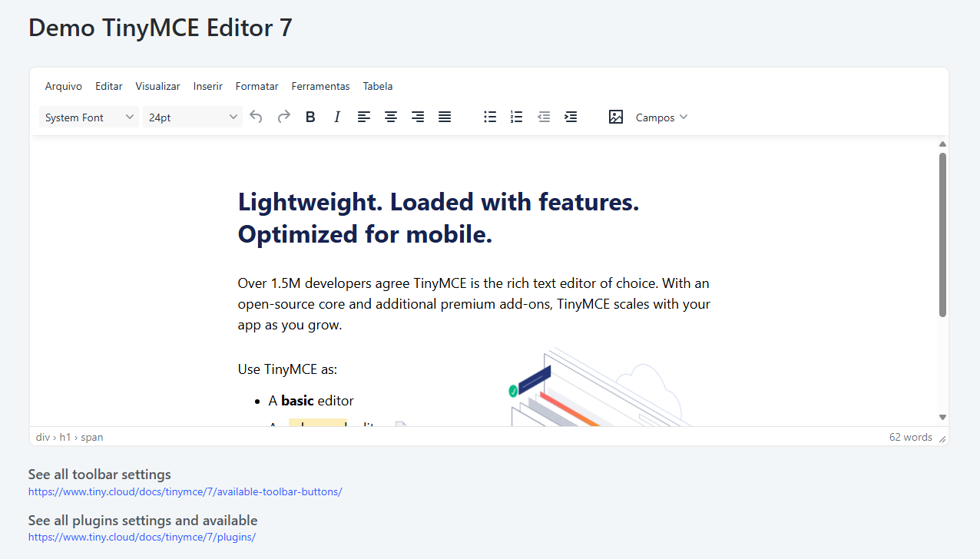980x559 pixels.
Task: Toggle bold formatting in the toolbar
Action: point(310,117)
